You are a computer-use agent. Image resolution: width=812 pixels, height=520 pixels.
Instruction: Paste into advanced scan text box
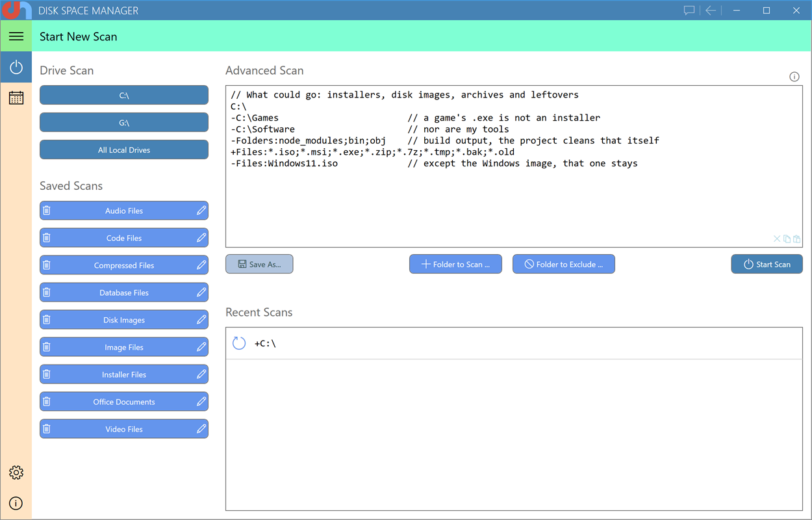point(796,239)
